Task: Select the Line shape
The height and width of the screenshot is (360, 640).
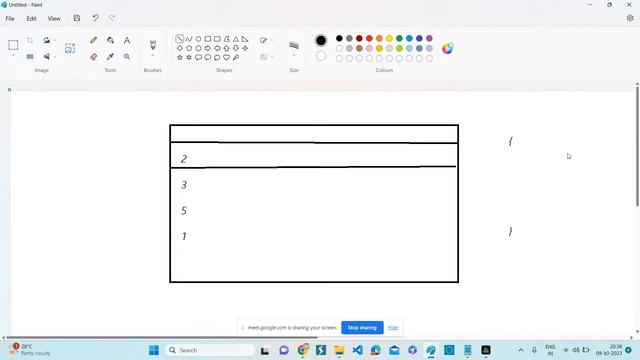Action: 179,39
